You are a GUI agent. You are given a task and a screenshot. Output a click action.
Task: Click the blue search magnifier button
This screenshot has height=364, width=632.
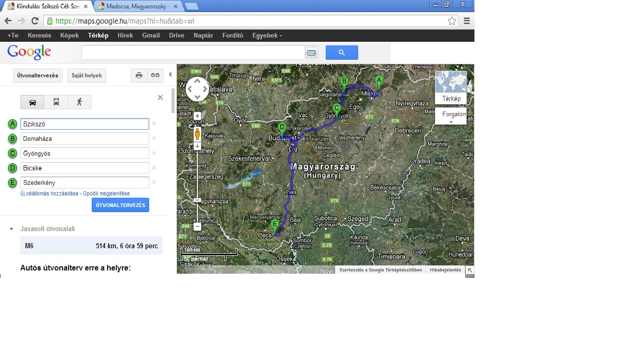(342, 53)
